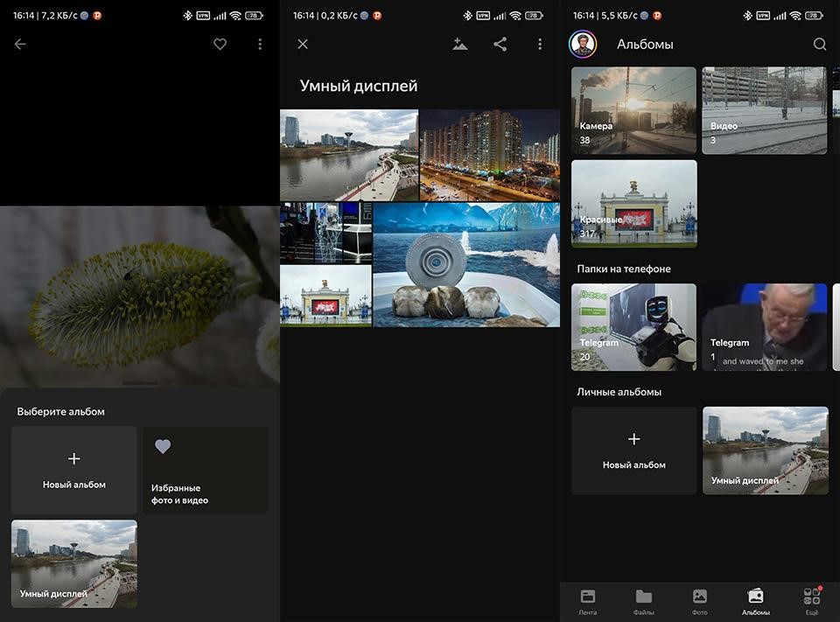Create Новый альбом in album picker sheet

(74, 470)
